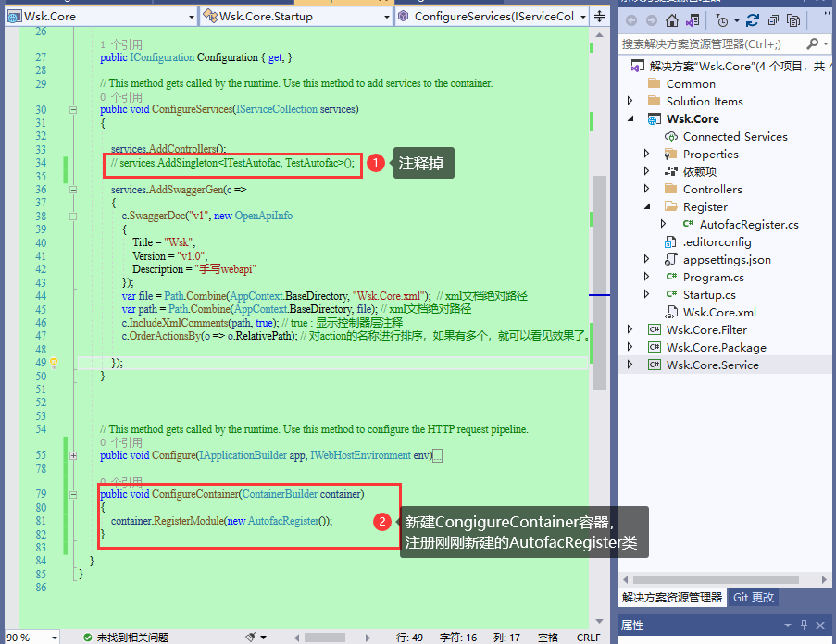The height and width of the screenshot is (644, 836).
Task: Click the 未找到相关问题 status text
Action: tap(132, 638)
